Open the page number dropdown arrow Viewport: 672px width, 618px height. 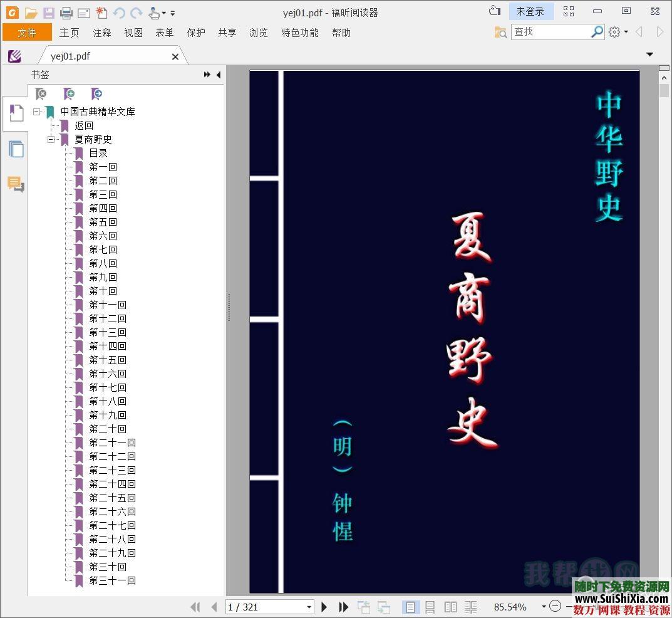[x=309, y=607]
